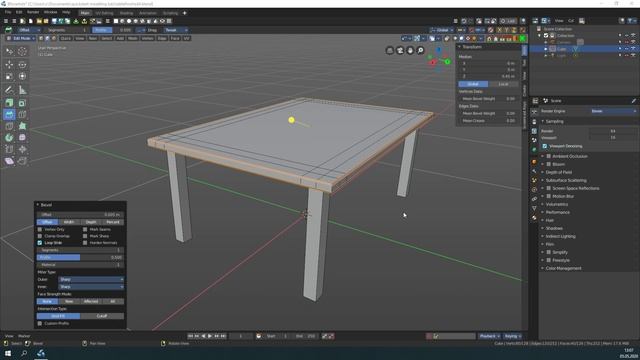Image resolution: width=640 pixels, height=360 pixels.
Task: Select the Move tool in the toolbar
Action: point(9,64)
